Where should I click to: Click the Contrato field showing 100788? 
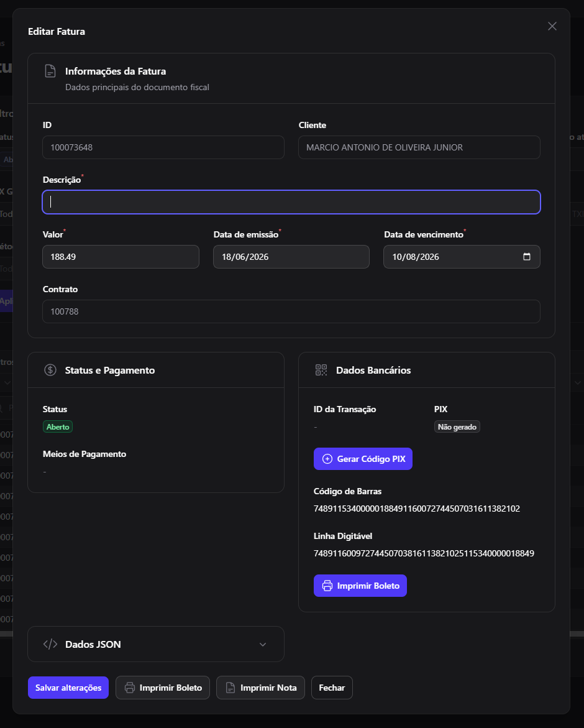[291, 311]
